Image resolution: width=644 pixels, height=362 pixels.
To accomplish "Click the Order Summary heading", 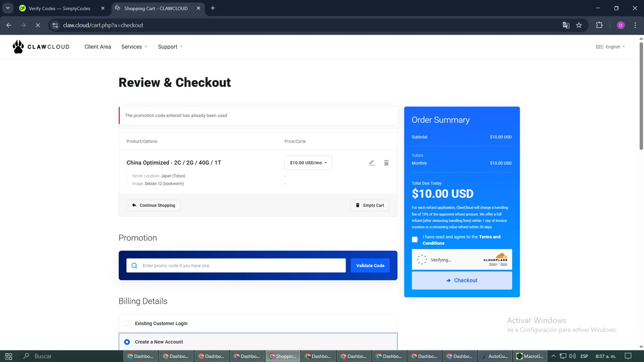I will (x=440, y=120).
